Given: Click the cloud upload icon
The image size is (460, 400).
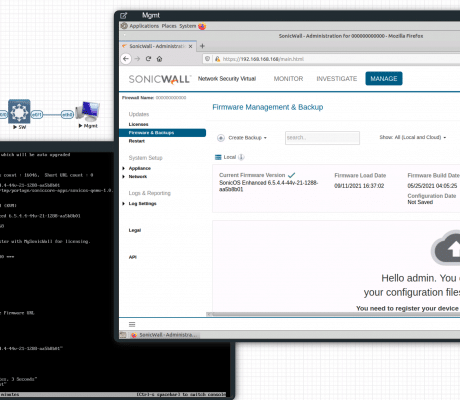Looking at the screenshot, I should [x=447, y=248].
